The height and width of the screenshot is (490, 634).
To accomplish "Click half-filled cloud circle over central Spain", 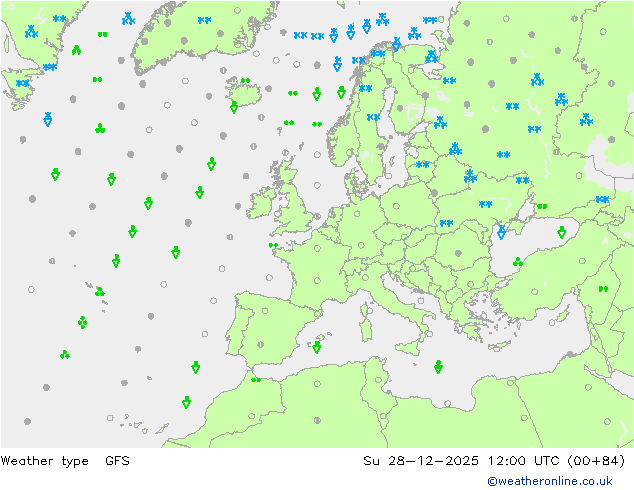I will (x=260, y=345).
